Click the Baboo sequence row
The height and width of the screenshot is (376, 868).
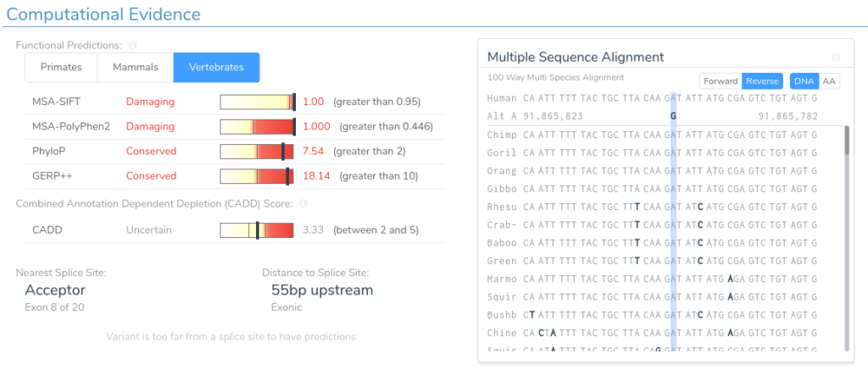(652, 243)
